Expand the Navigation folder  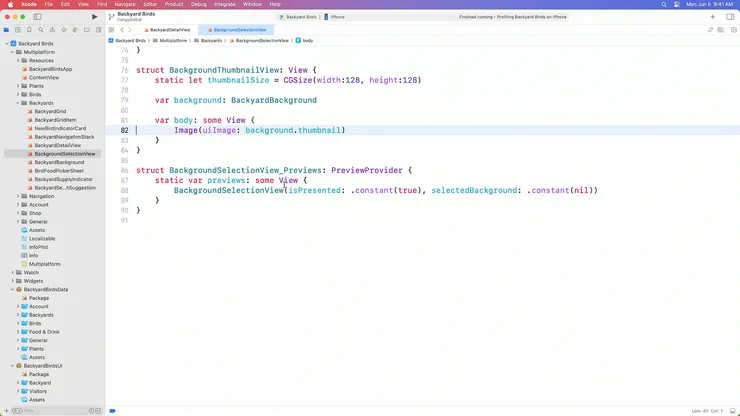(x=18, y=196)
